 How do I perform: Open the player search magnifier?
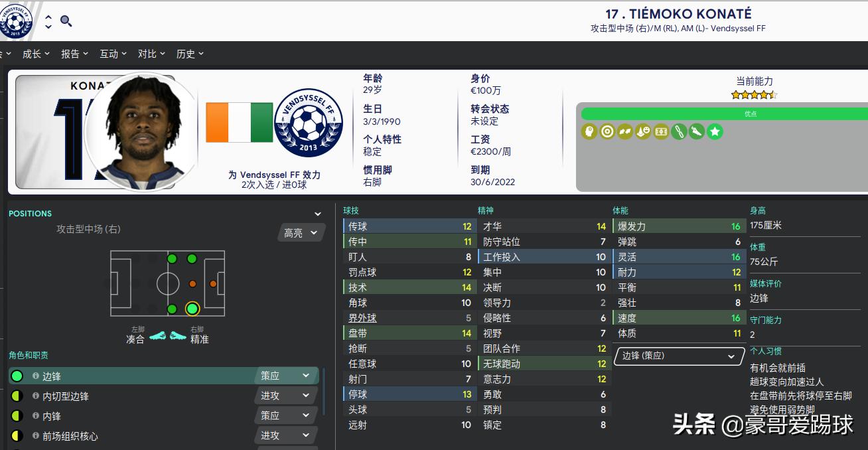pyautogui.click(x=64, y=21)
